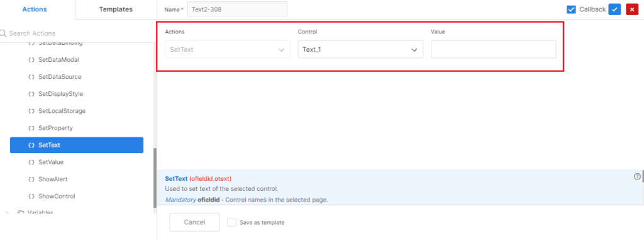Close with the red X button
The width and height of the screenshot is (644, 240).
[x=632, y=9]
